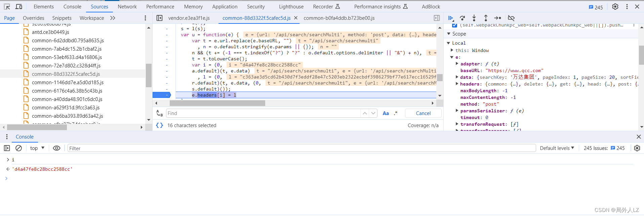The height and width of the screenshot is (216, 644).
Task: Open the console drawer three-dot menu
Action: click(x=7, y=137)
